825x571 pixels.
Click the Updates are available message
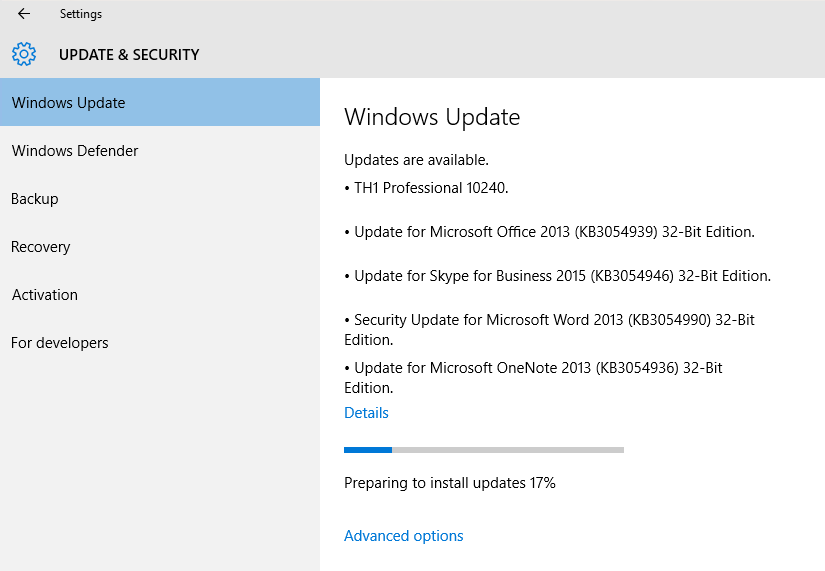(x=416, y=160)
